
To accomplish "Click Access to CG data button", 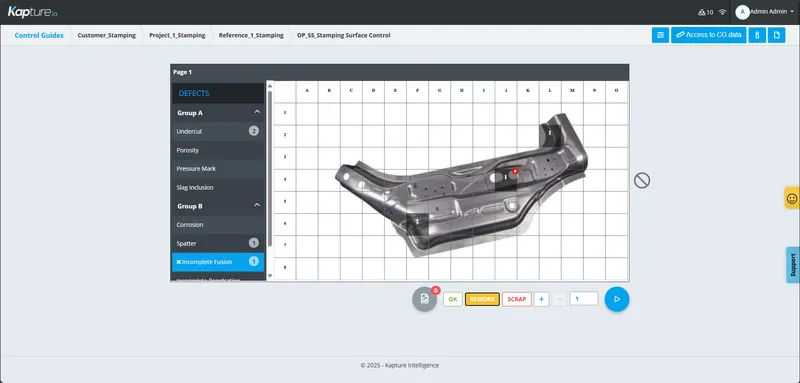I will click(x=709, y=35).
